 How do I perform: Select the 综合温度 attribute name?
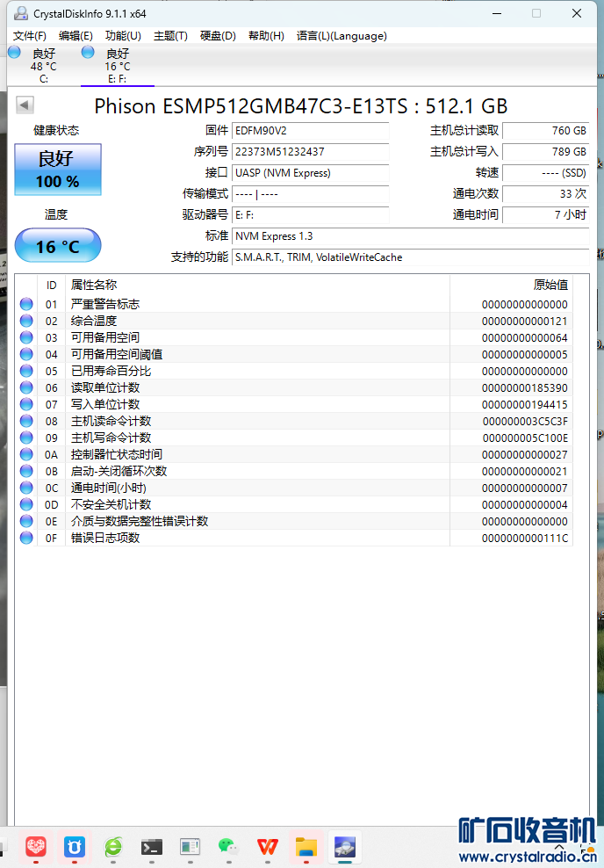pyautogui.click(x=93, y=321)
